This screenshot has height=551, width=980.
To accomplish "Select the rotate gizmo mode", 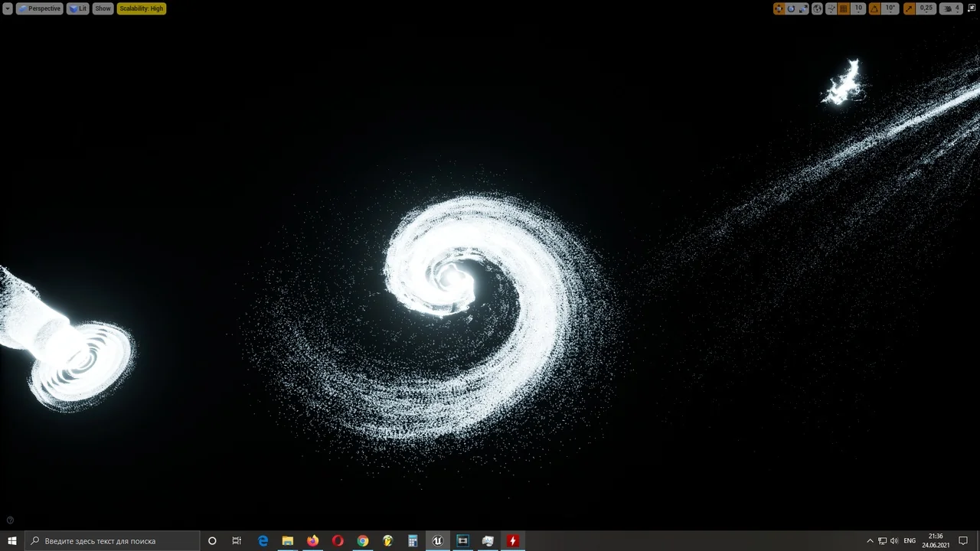I will point(791,8).
